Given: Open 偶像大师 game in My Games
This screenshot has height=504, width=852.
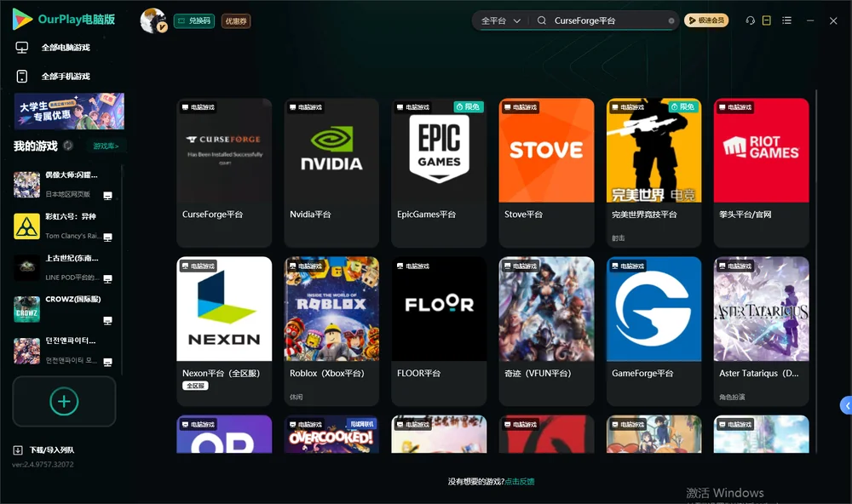Looking at the screenshot, I should tap(63, 185).
